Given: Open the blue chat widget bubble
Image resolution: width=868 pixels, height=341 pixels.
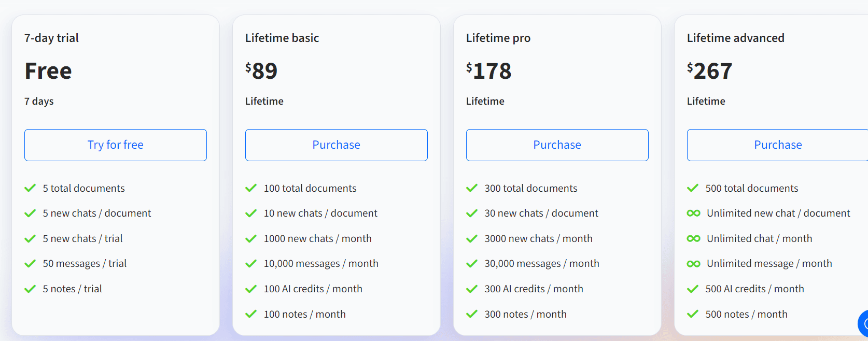Looking at the screenshot, I should pyautogui.click(x=863, y=323).
